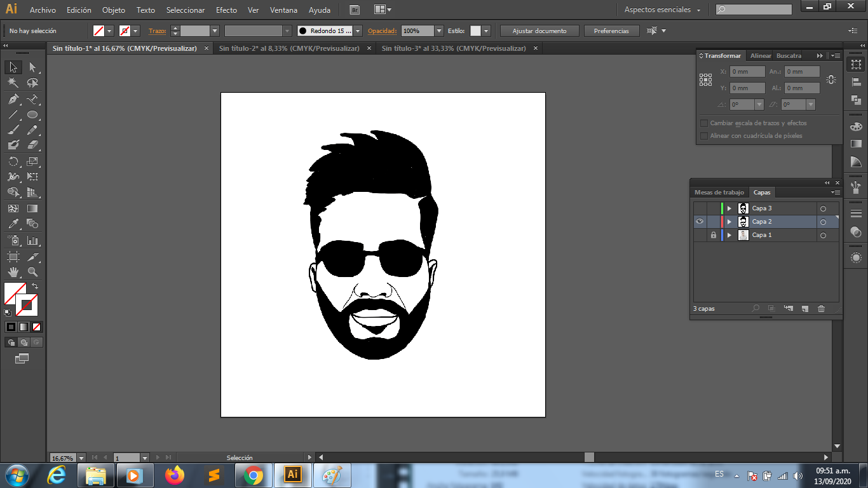Switch to the Alinear panel tab

761,56
